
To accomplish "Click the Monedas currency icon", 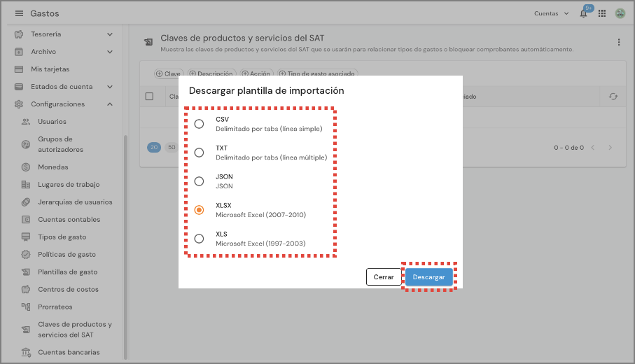I will pos(25,167).
